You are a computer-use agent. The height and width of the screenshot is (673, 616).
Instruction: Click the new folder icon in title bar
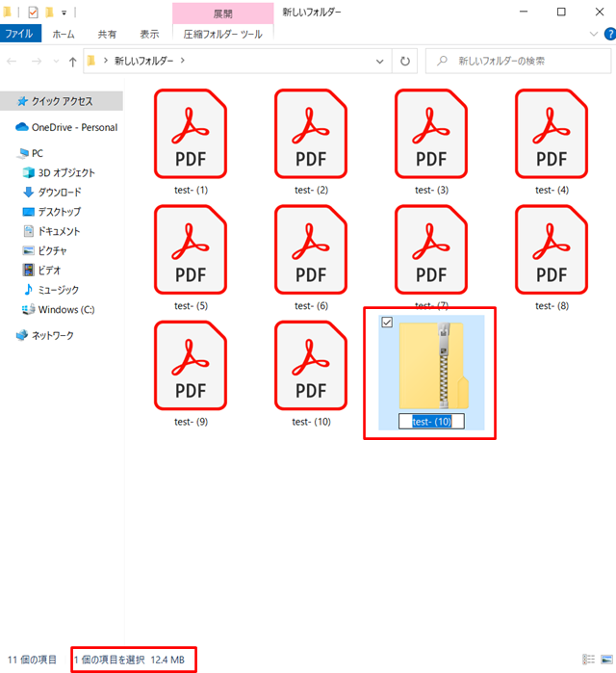pos(49,13)
